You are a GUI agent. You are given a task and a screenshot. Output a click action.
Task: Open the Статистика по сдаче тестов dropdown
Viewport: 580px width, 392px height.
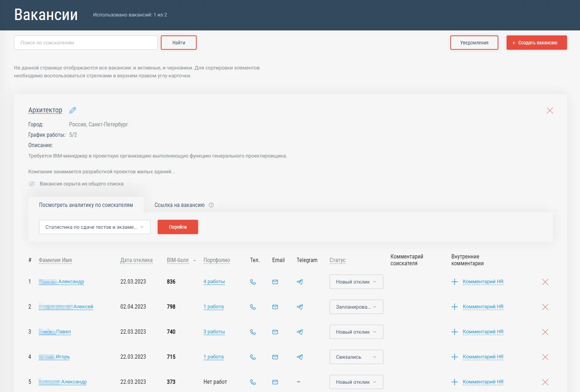coord(95,227)
